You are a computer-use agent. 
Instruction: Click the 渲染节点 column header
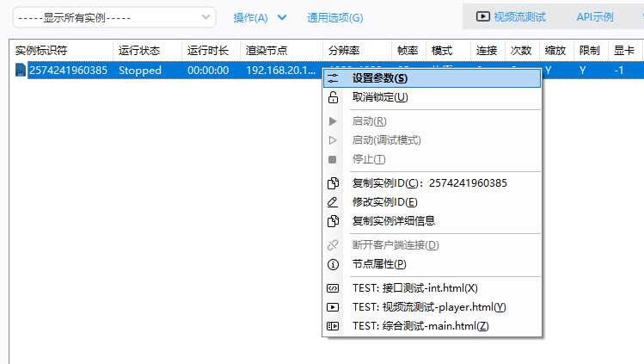[267, 51]
